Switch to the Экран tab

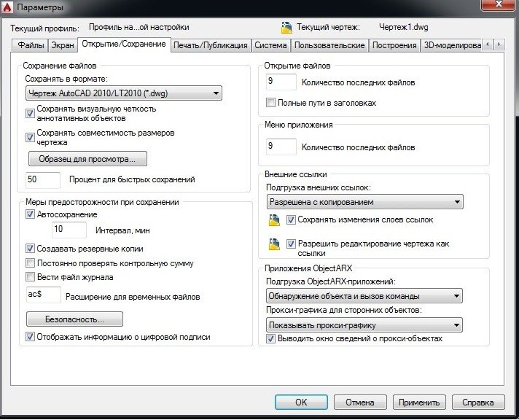63,45
